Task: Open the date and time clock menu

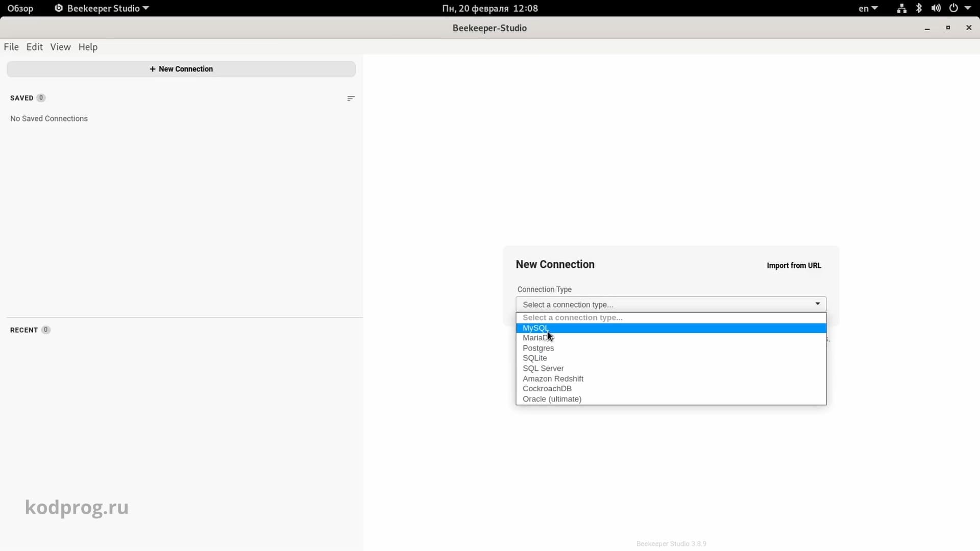Action: tap(490, 8)
